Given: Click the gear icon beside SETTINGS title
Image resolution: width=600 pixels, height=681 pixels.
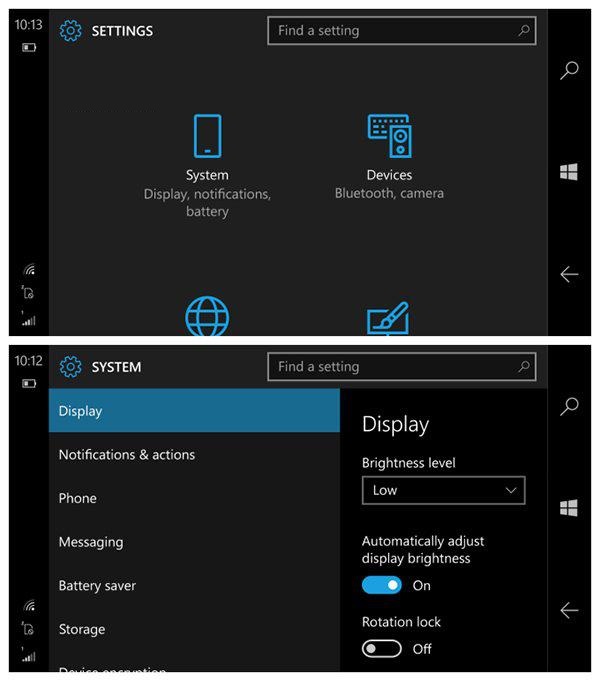Looking at the screenshot, I should 70,31.
